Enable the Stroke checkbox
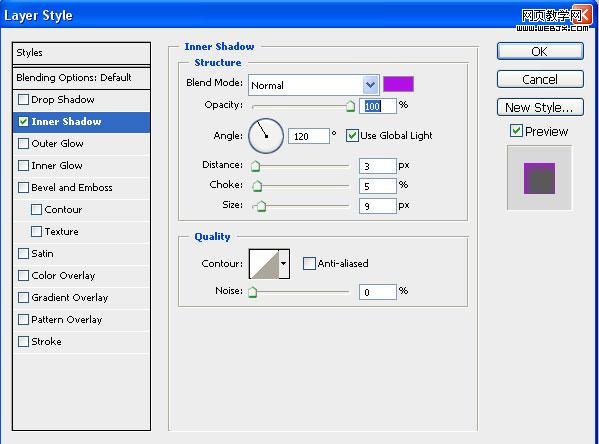599x444 pixels. tap(23, 342)
